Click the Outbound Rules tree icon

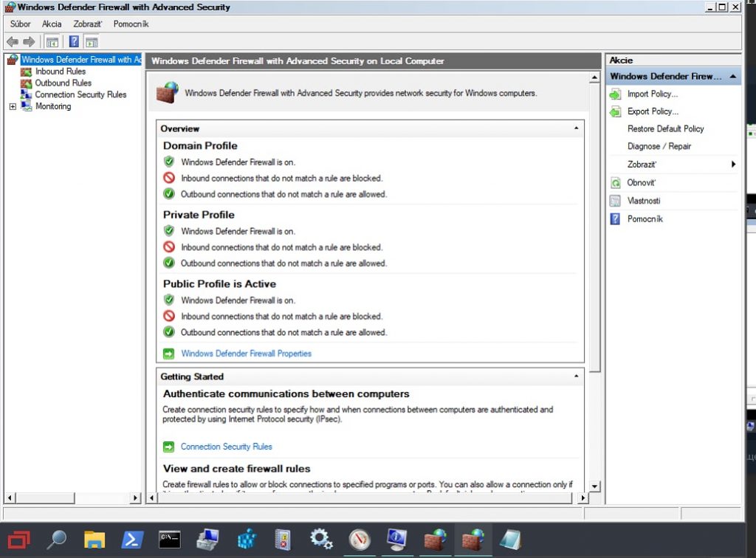tap(26, 83)
